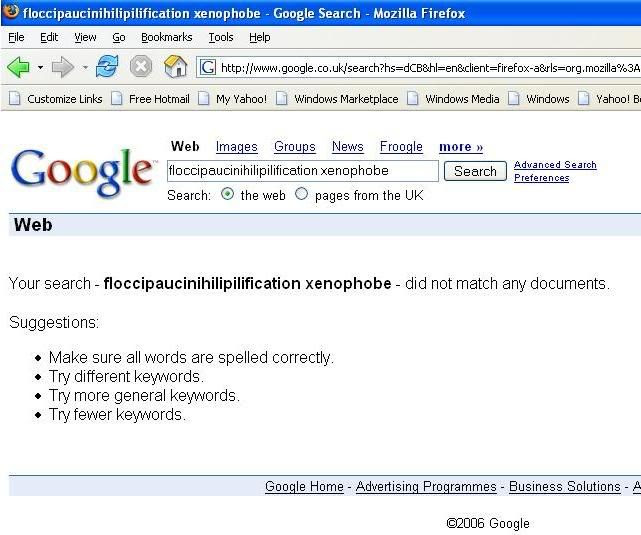The image size is (641, 535).
Task: Open the Windows bookmark in the toolbar
Action: pyautogui.click(x=538, y=99)
